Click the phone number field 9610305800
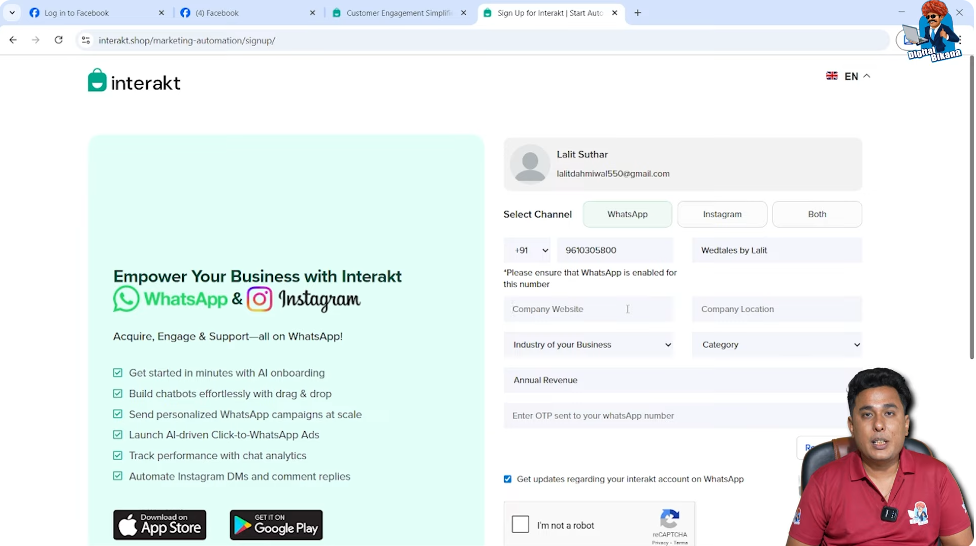The image size is (976, 546). [x=615, y=250]
